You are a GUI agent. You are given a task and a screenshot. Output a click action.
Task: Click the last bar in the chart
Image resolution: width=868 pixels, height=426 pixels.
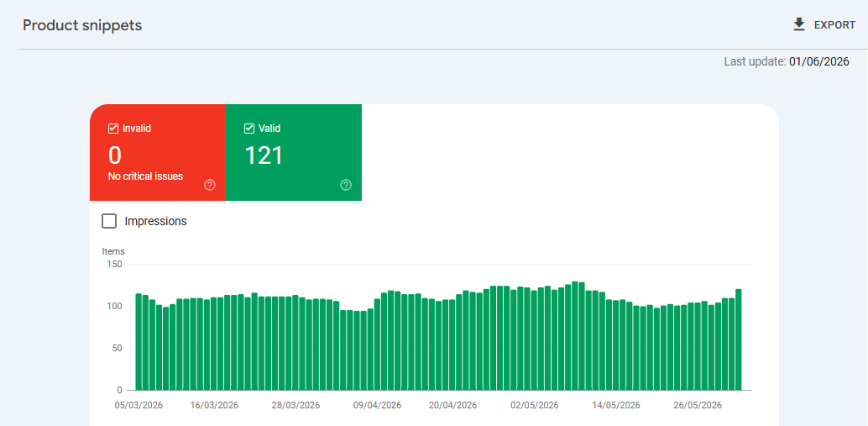(x=739, y=339)
